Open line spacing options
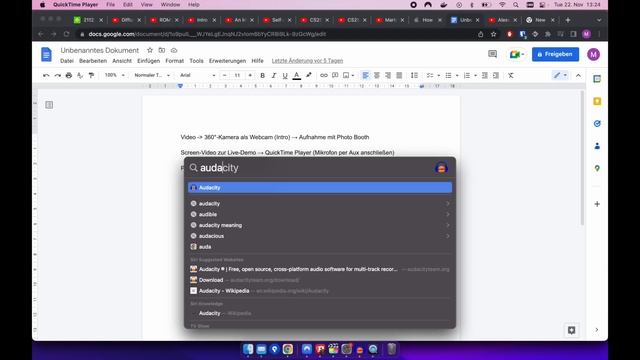640x360 pixels. tap(414, 76)
